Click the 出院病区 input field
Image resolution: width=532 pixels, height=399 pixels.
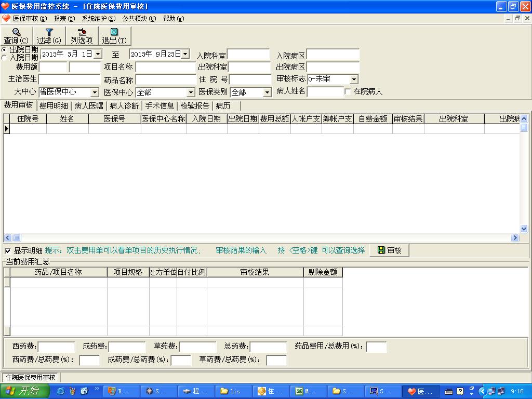[x=333, y=67]
